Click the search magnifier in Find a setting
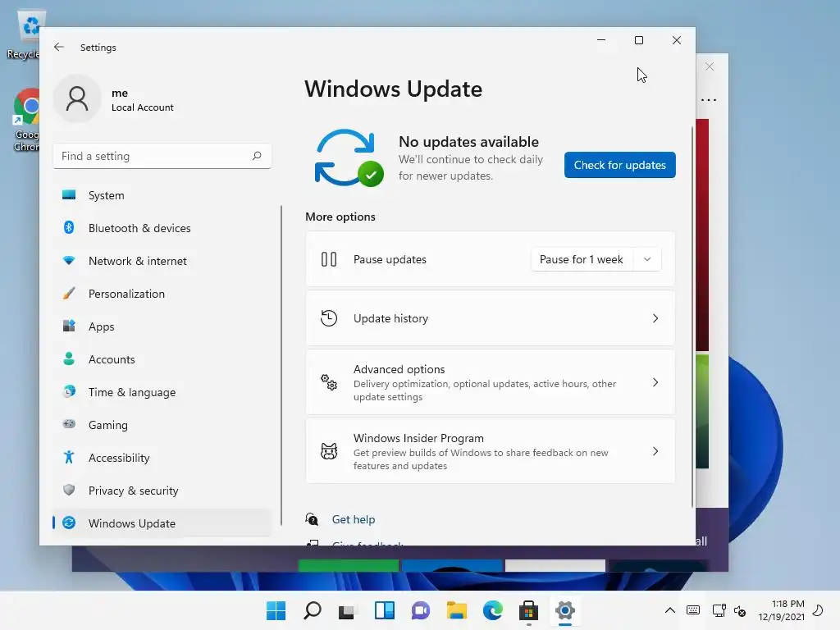 [x=257, y=156]
